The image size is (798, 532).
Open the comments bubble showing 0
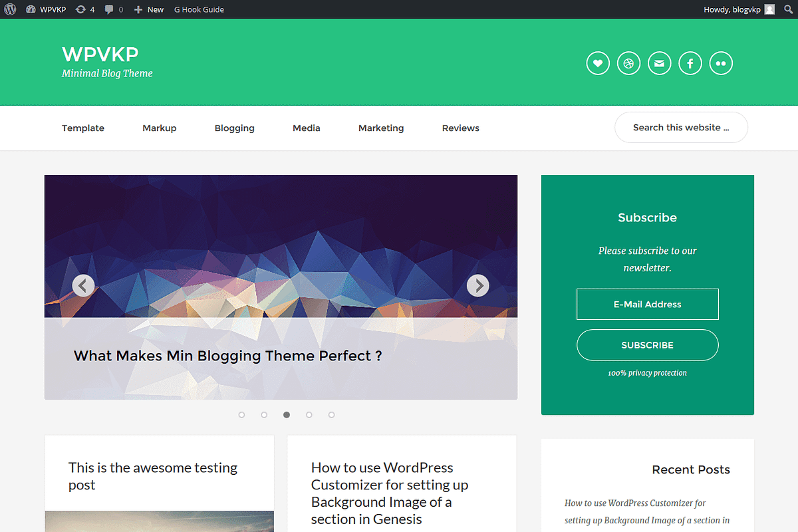coord(114,9)
